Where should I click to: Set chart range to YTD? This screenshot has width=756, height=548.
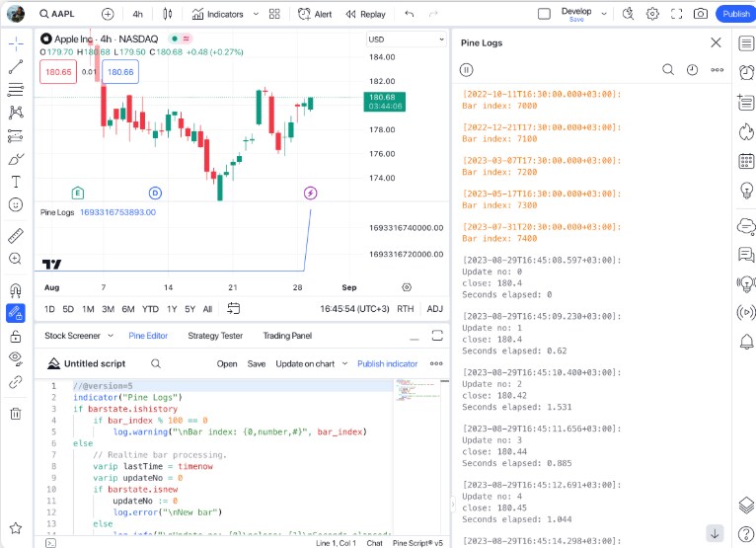pyautogui.click(x=150, y=309)
